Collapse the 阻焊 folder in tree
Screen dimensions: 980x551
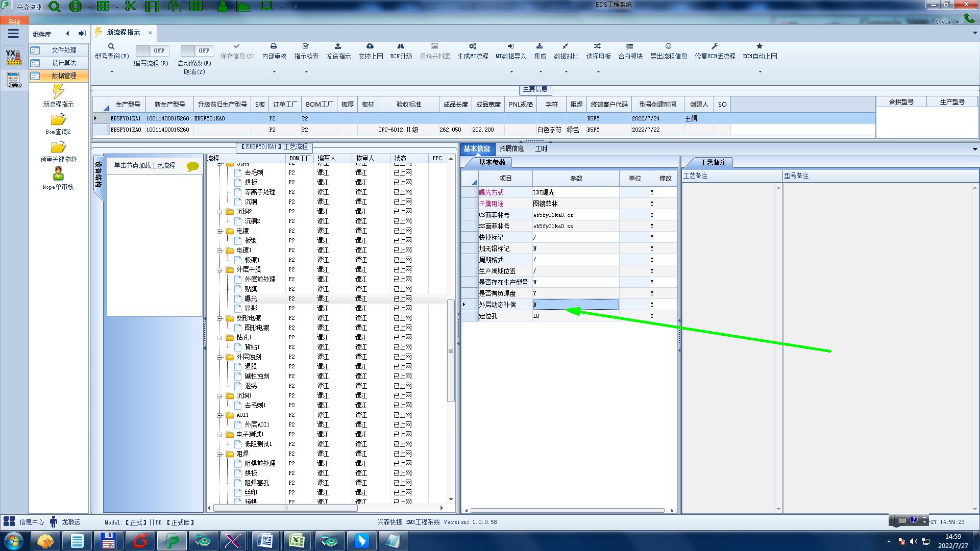pyautogui.click(x=219, y=454)
